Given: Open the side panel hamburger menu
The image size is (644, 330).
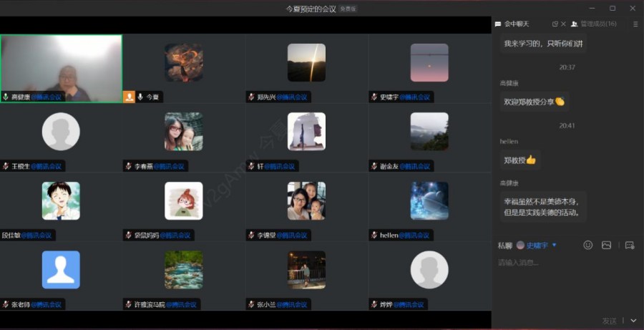Looking at the screenshot, I should pyautogui.click(x=635, y=24).
